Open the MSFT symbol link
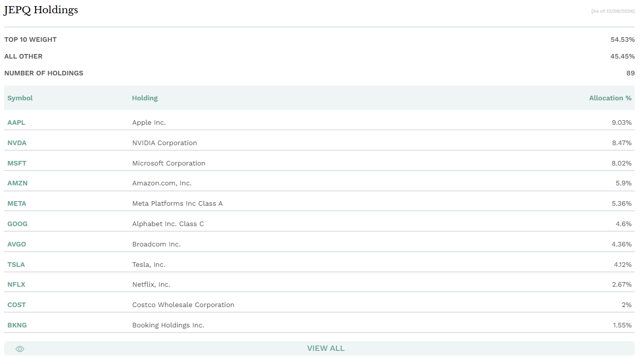This screenshot has width=644, height=359. click(x=17, y=163)
